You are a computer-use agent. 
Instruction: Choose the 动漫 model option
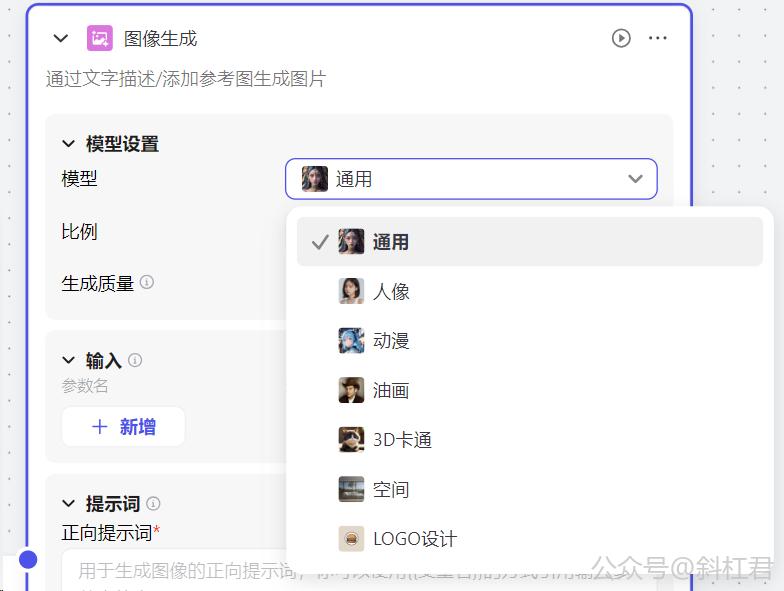(530, 341)
